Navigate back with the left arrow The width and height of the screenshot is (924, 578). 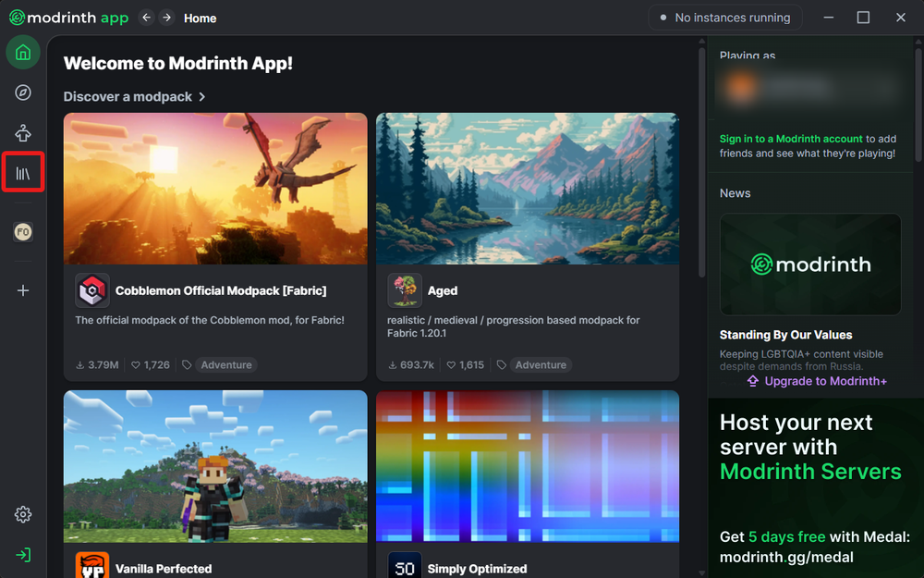(x=146, y=17)
